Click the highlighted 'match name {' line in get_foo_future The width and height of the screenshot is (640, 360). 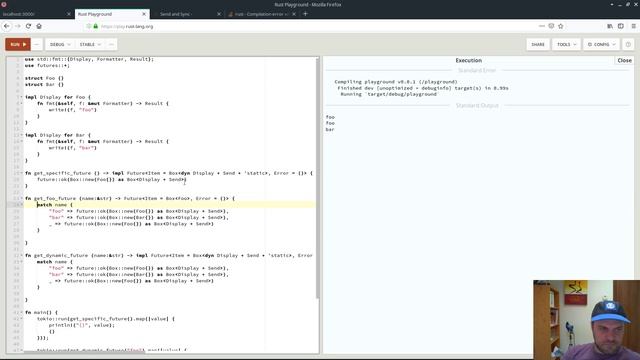(169, 205)
